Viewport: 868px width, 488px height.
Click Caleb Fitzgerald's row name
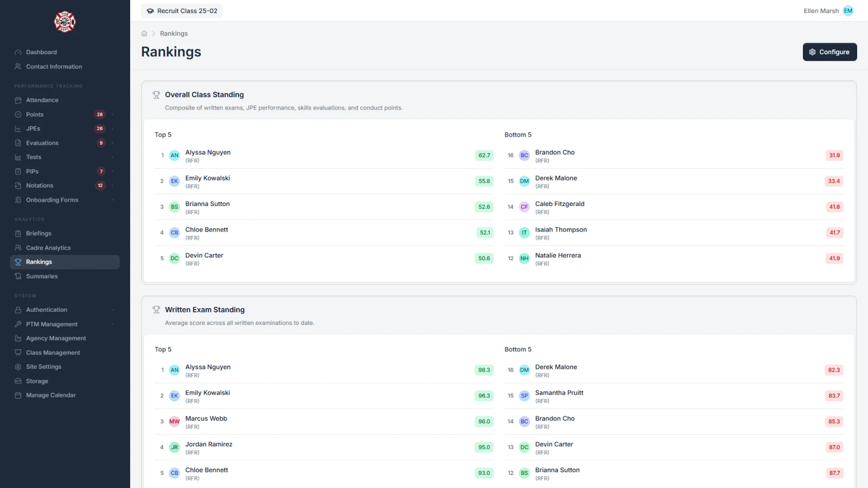point(560,204)
